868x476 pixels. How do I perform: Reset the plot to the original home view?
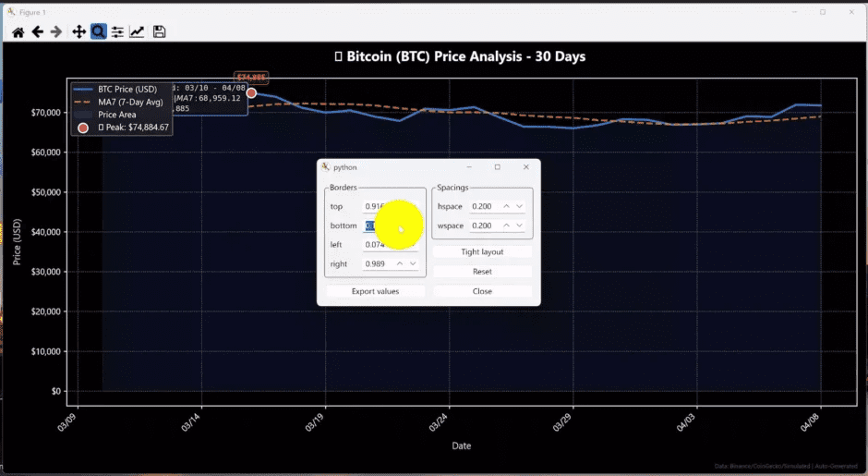coord(18,32)
